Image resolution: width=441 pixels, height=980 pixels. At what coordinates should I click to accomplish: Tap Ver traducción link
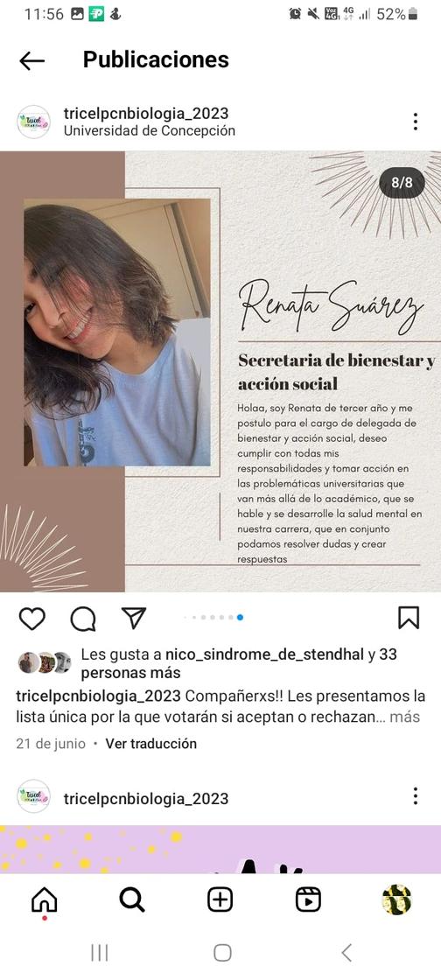[x=150, y=743]
